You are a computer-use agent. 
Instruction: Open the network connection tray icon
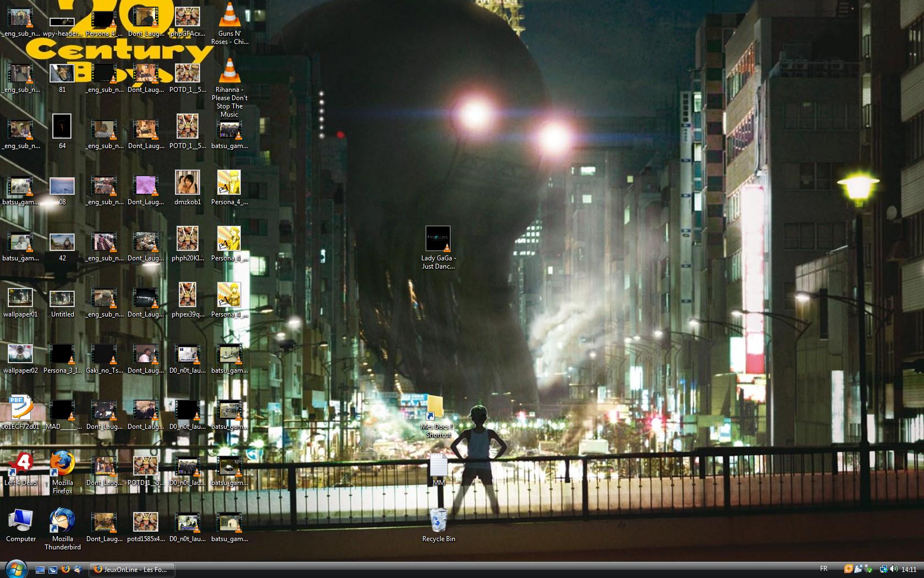[883, 569]
